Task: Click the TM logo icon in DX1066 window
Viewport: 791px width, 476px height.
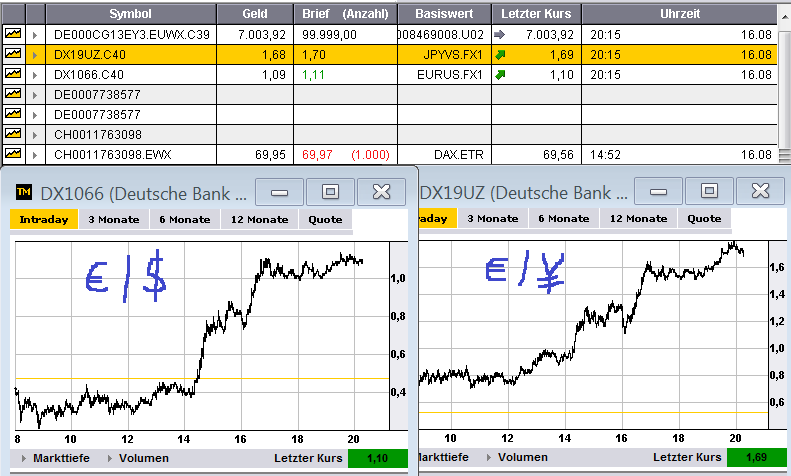Action: [x=24, y=192]
